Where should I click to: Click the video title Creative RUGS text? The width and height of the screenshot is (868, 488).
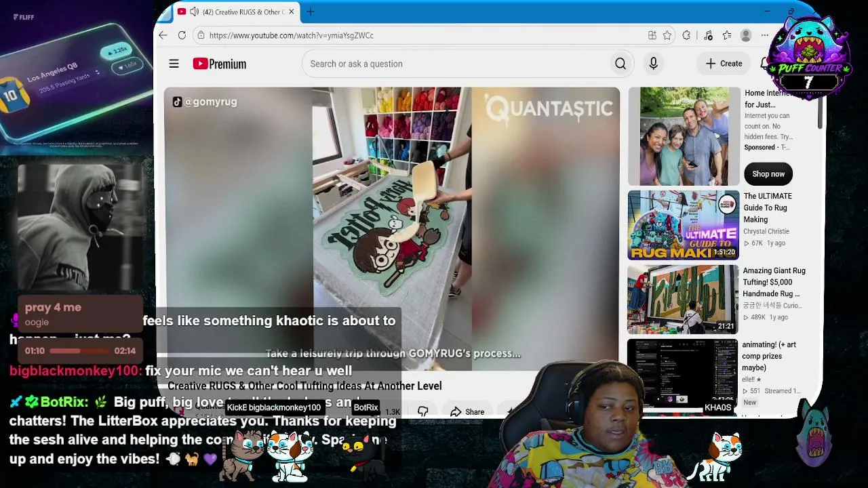[x=304, y=386]
